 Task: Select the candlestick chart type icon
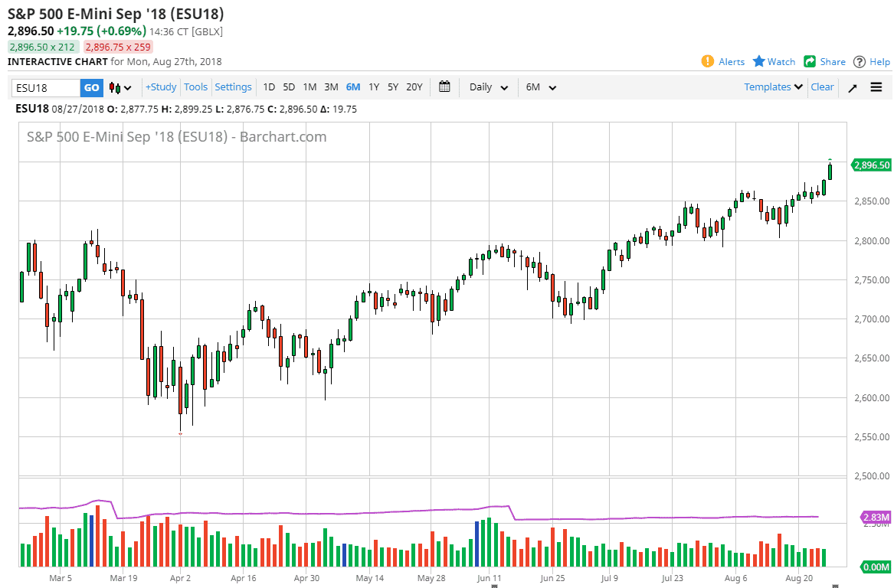(x=113, y=87)
